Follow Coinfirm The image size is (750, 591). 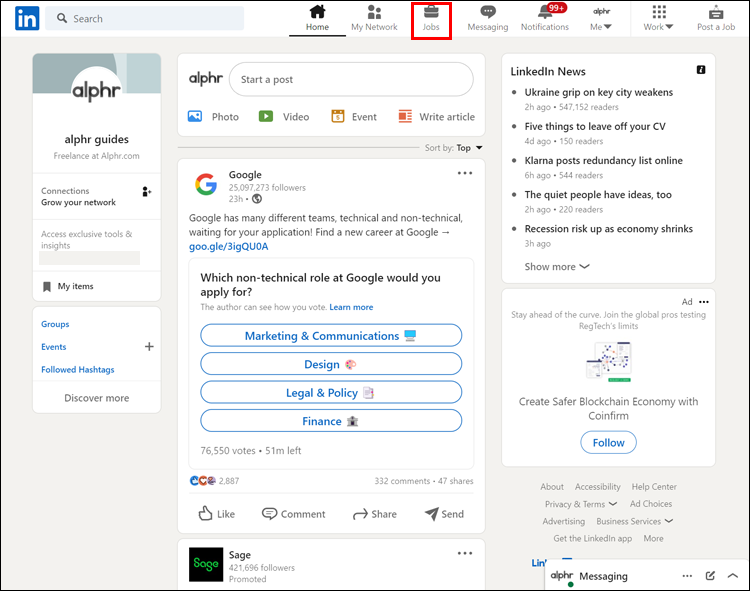608,443
